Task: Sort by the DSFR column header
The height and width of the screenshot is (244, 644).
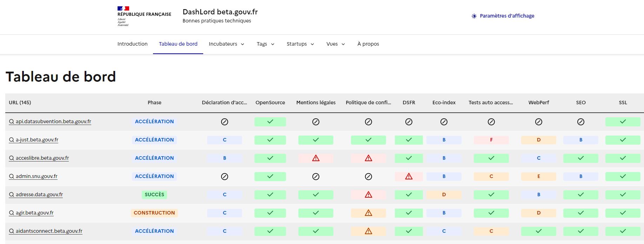Action: point(409,103)
